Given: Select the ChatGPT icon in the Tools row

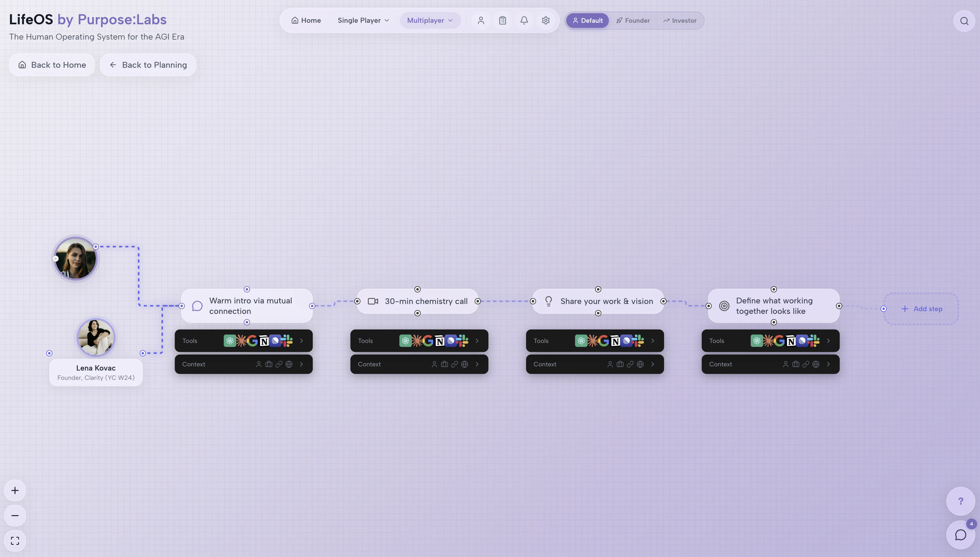Looking at the screenshot, I should [230, 341].
